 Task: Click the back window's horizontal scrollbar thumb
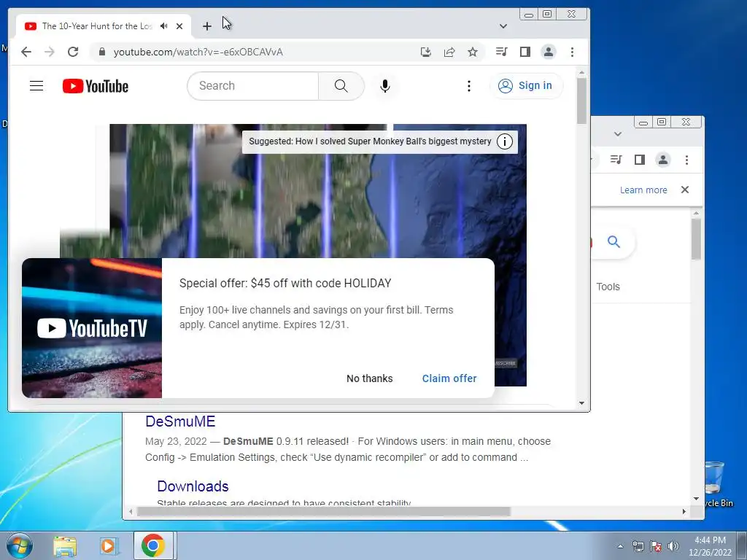click(x=323, y=511)
